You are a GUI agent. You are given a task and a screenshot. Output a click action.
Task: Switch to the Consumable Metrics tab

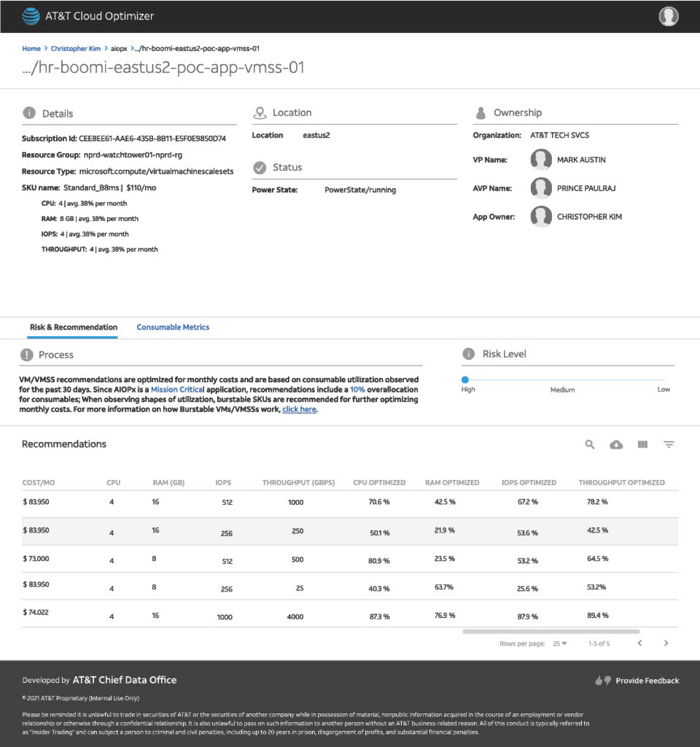click(173, 327)
